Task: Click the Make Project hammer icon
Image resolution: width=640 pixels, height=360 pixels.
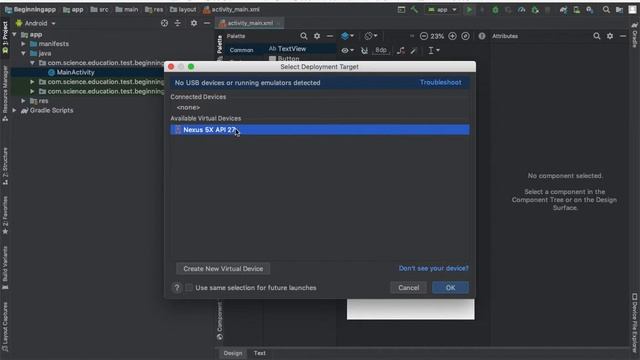Action: [414, 9]
